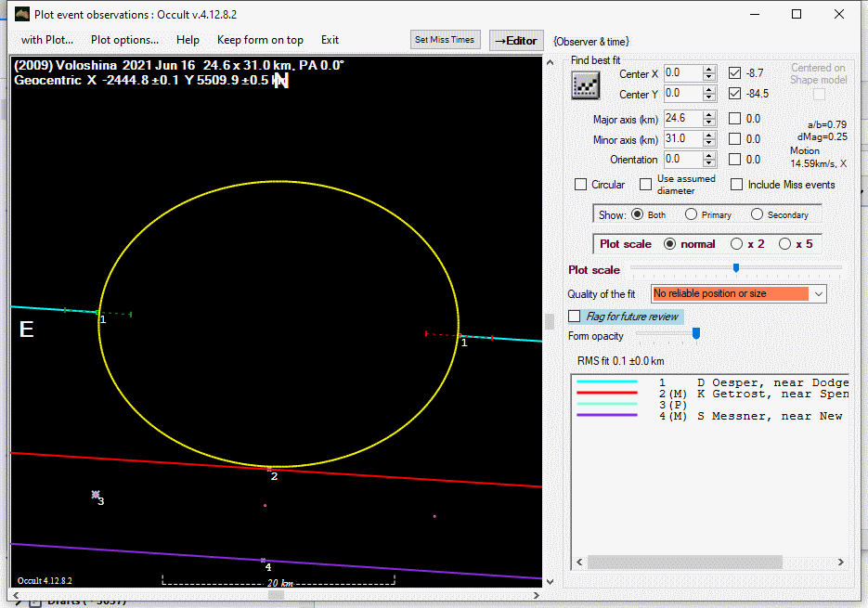Select the Primary show radio button
This screenshot has height=608, width=868.
pos(692,214)
